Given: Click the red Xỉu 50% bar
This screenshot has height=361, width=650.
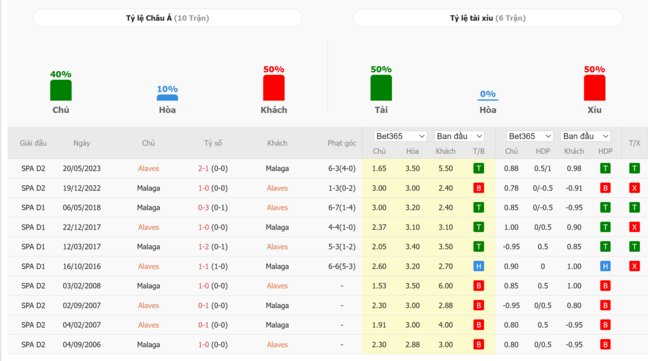Looking at the screenshot, I should click(594, 88).
